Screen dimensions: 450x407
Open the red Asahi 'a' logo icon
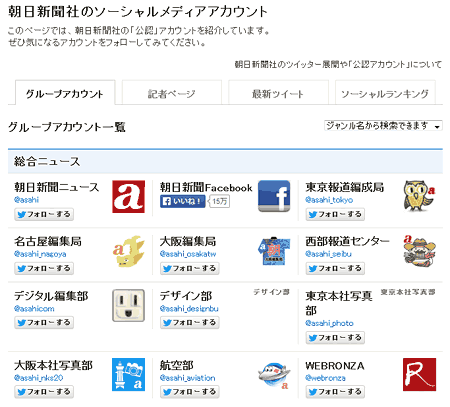coord(128,197)
